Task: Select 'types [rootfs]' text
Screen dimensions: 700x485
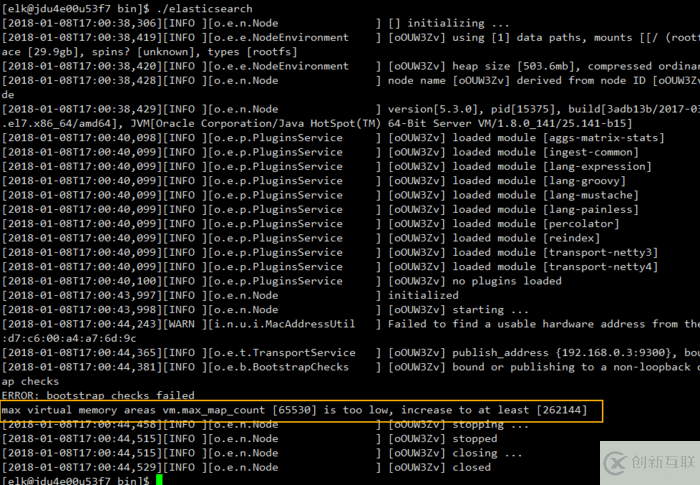Action: tap(252, 52)
